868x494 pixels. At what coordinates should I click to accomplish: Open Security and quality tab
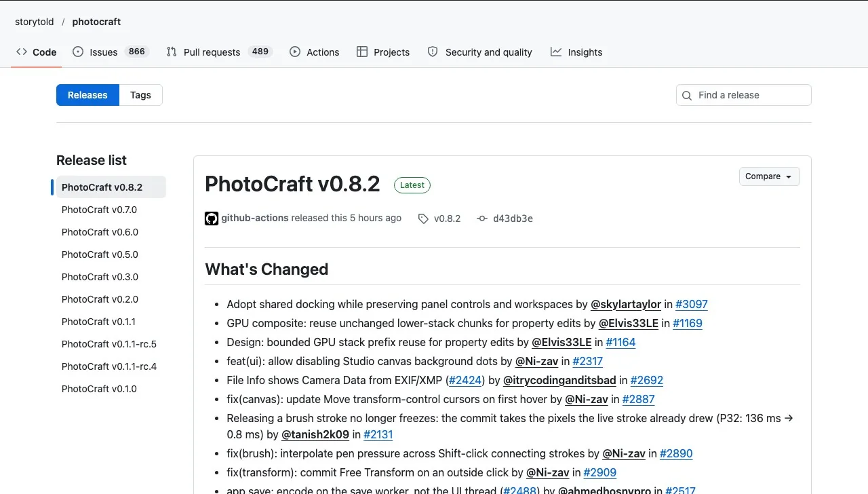point(479,52)
